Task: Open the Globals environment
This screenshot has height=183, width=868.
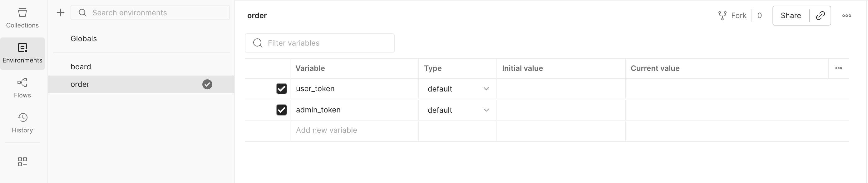Action: pos(84,39)
